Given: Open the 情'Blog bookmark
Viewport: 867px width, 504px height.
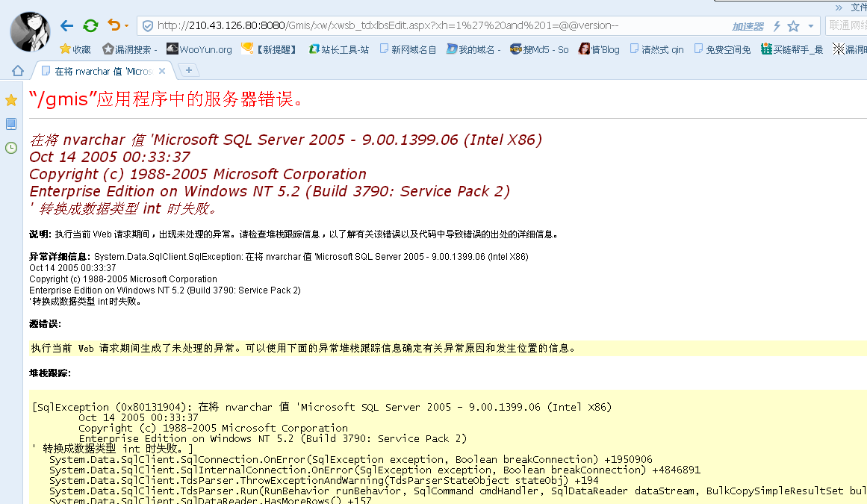Looking at the screenshot, I should click(x=599, y=49).
